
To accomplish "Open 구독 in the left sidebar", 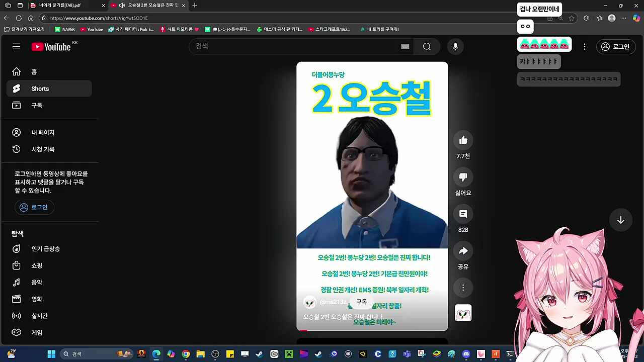I will point(49,106).
